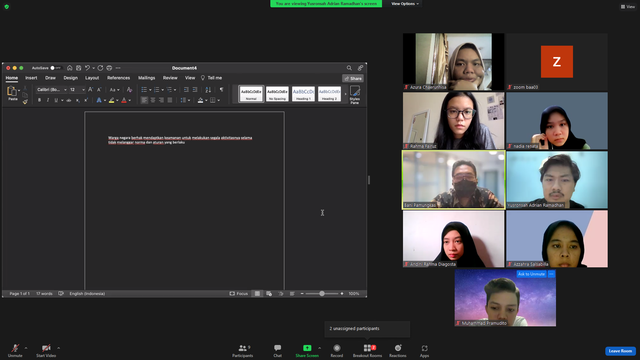Start recording with Record button

click(x=337, y=350)
